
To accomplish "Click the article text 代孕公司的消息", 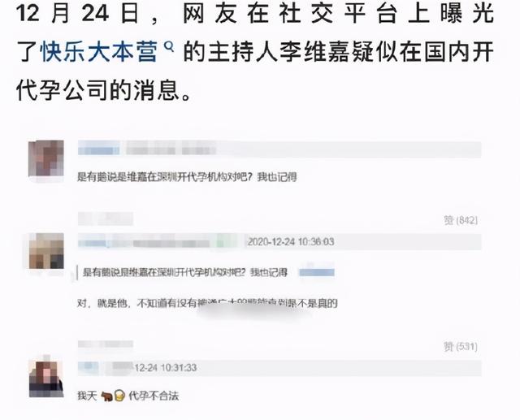I will pos(104,90).
